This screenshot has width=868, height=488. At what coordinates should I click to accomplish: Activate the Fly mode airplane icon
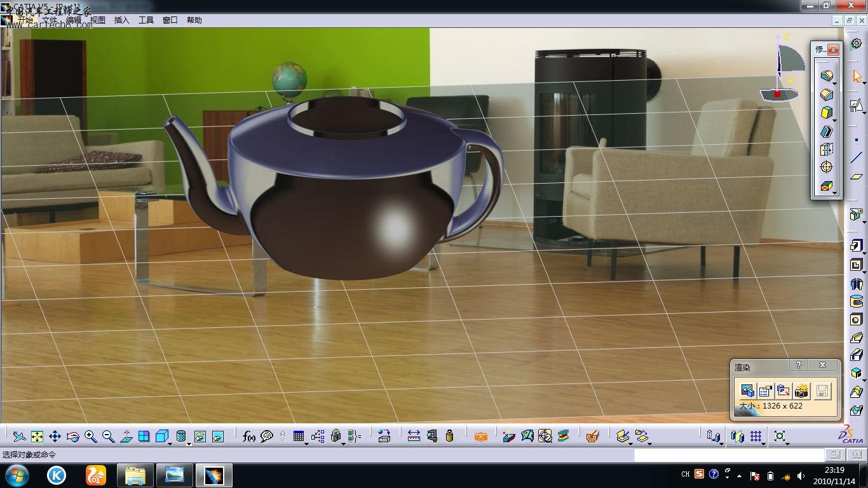pos(19,437)
